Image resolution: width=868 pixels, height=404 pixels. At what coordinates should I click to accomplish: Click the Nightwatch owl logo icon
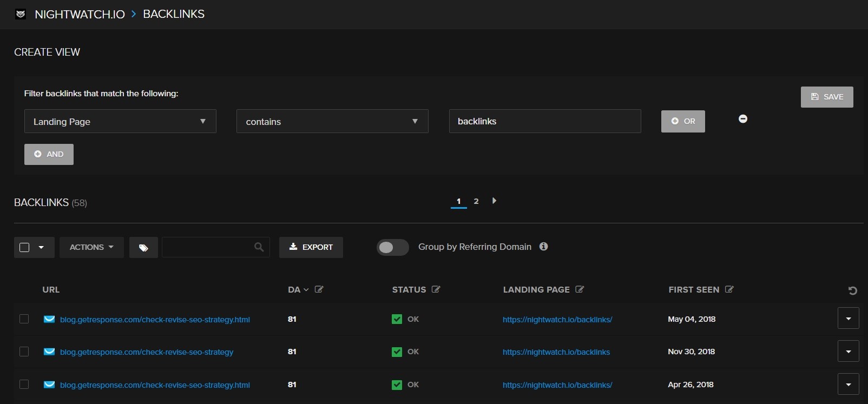(21, 14)
